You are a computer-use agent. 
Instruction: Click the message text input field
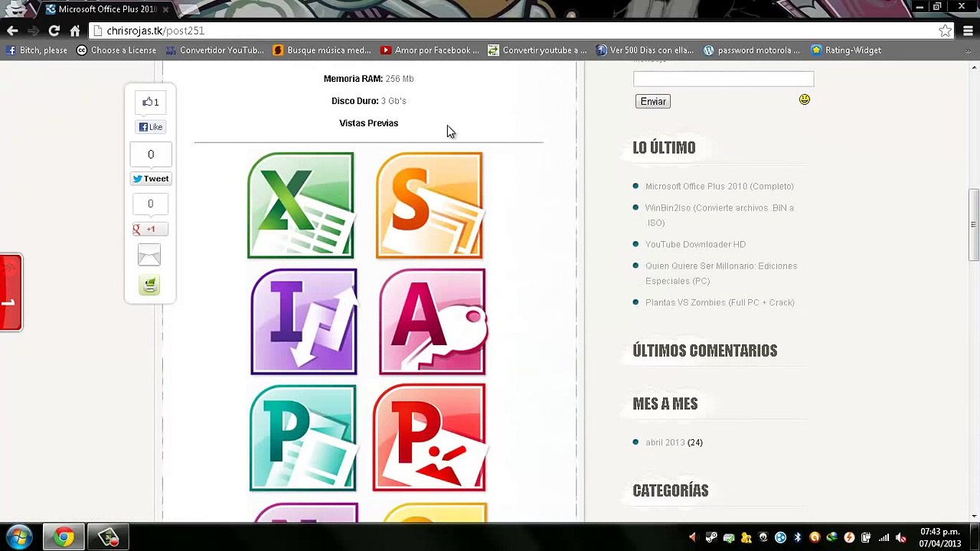point(724,79)
